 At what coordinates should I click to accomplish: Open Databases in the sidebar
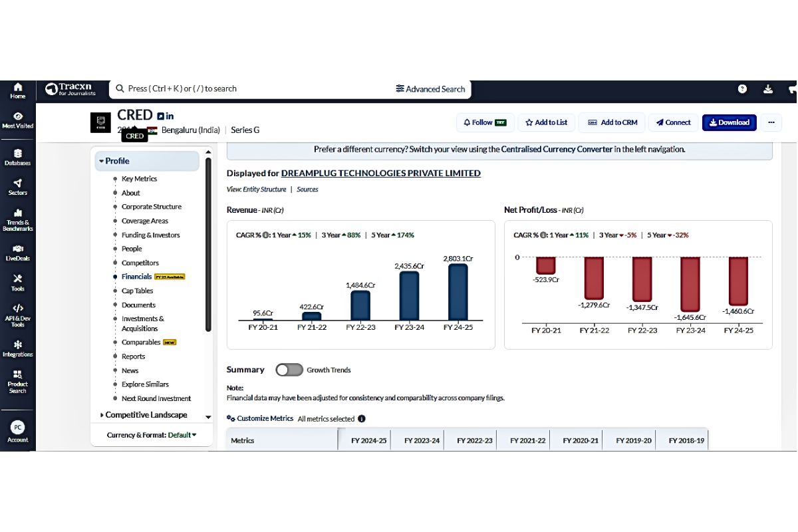pos(17,157)
